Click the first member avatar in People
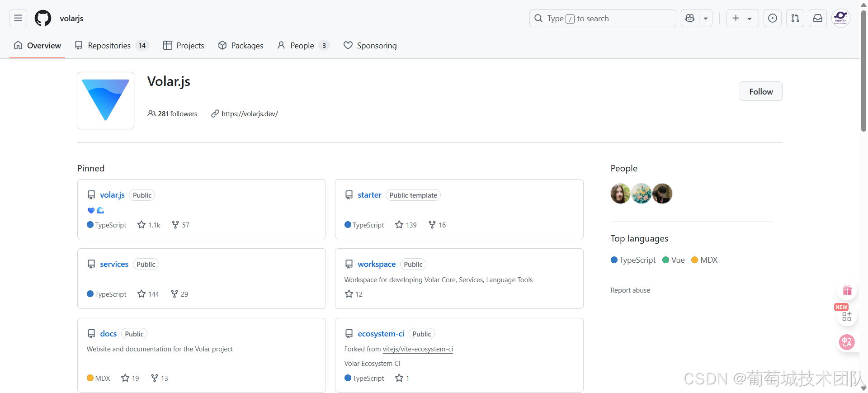868x393 pixels. (x=620, y=194)
